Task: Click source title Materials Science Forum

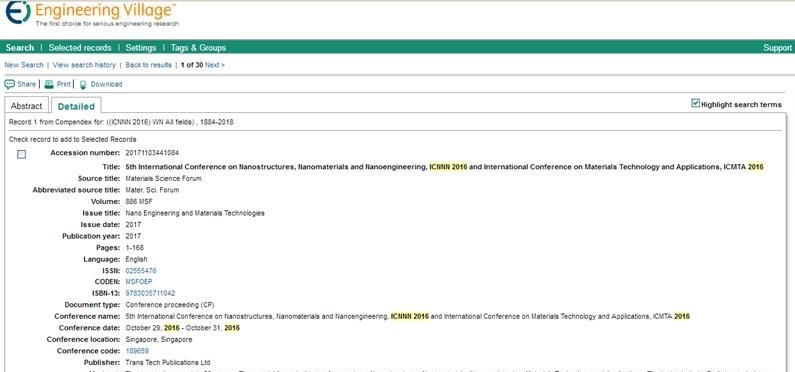Action: [x=163, y=178]
